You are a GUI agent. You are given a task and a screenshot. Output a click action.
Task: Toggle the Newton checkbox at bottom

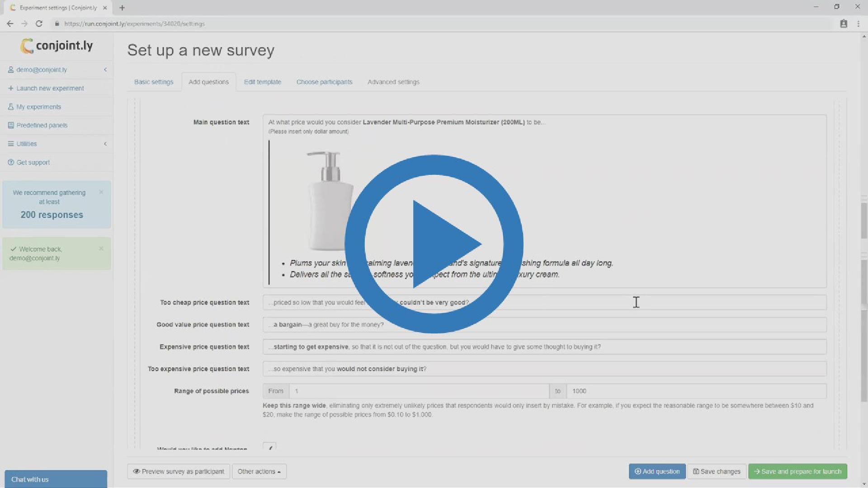tap(269, 447)
